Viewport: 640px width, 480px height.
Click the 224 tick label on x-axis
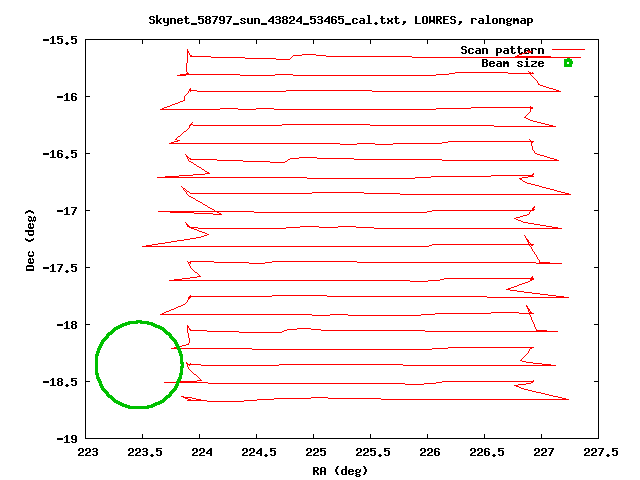coord(201,452)
